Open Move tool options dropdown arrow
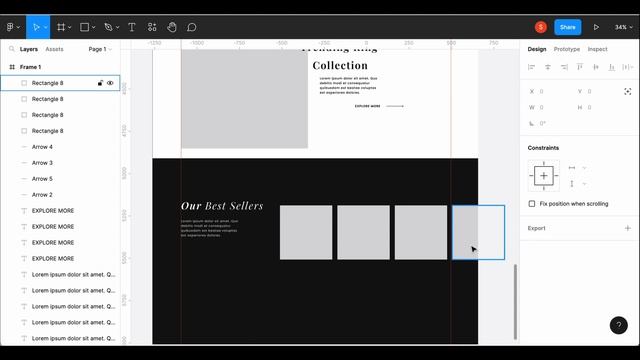 (x=45, y=27)
